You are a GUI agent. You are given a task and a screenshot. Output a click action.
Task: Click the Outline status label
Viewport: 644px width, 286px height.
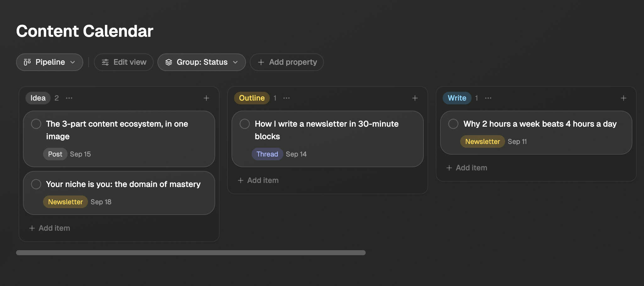click(252, 98)
